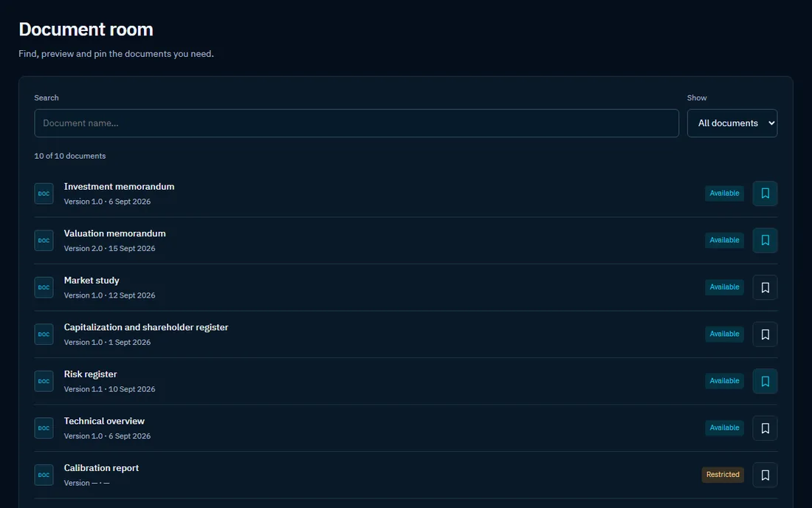Toggle the Risk register bookmark
Viewport: 812px width, 508px height.
tap(765, 381)
